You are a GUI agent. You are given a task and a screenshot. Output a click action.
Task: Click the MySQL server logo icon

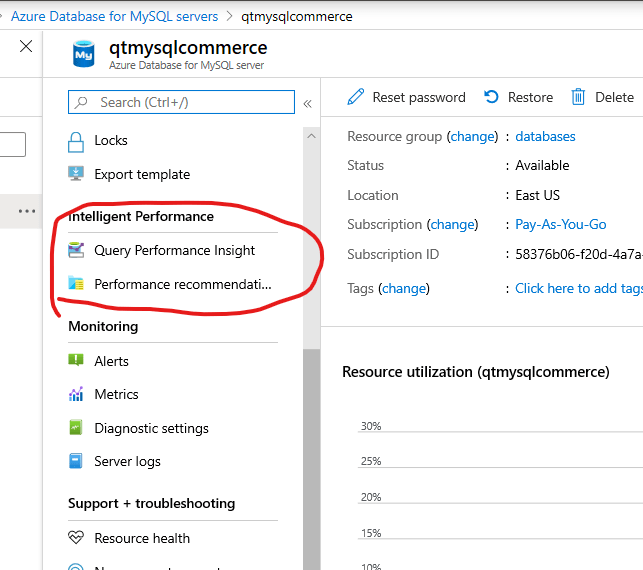[84, 54]
